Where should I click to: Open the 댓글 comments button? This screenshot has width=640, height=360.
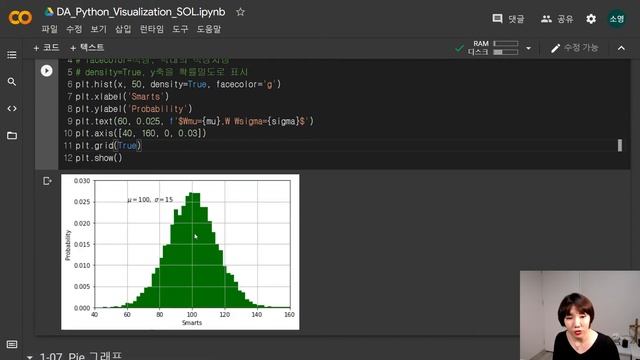click(508, 19)
